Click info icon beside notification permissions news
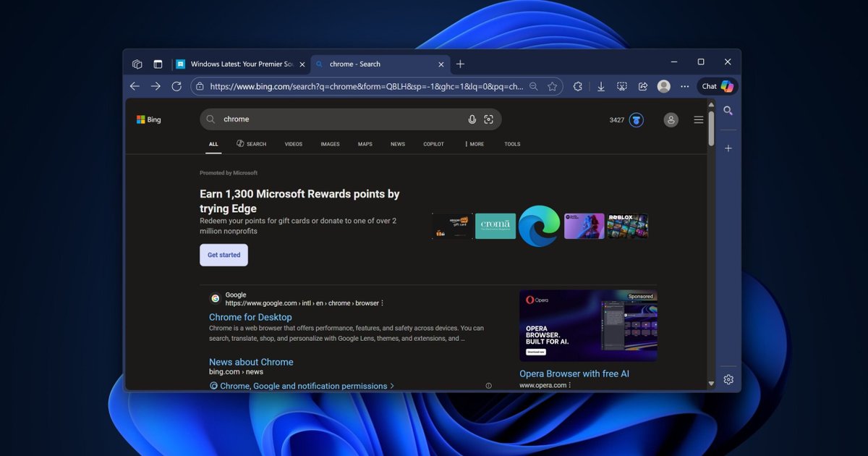 pyautogui.click(x=488, y=386)
